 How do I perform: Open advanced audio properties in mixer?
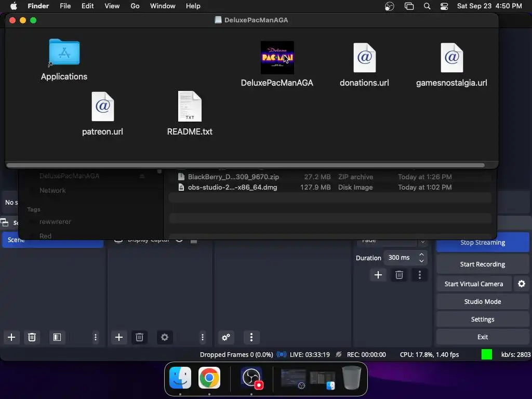225,337
